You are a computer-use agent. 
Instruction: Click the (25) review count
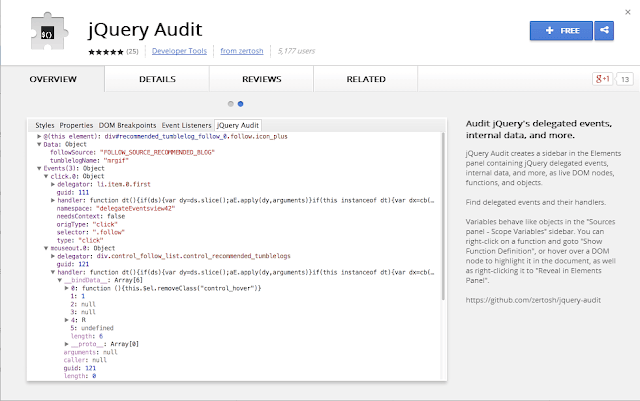pos(132,51)
